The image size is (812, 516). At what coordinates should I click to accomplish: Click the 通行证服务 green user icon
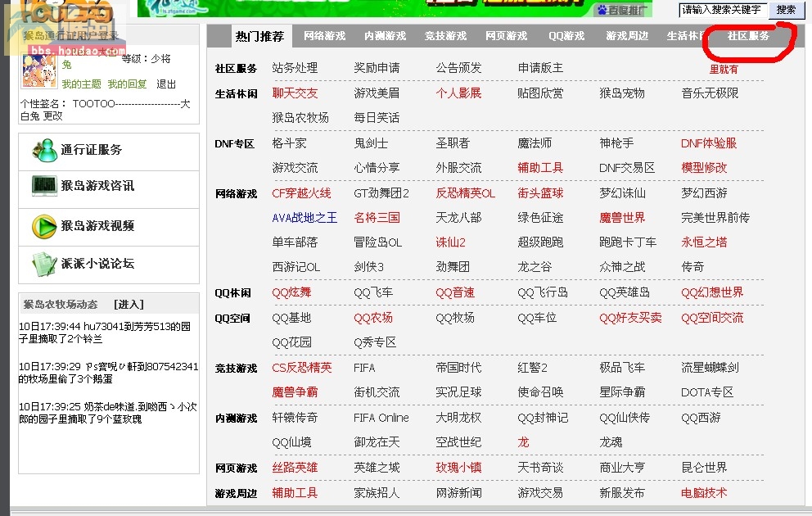[x=44, y=150]
